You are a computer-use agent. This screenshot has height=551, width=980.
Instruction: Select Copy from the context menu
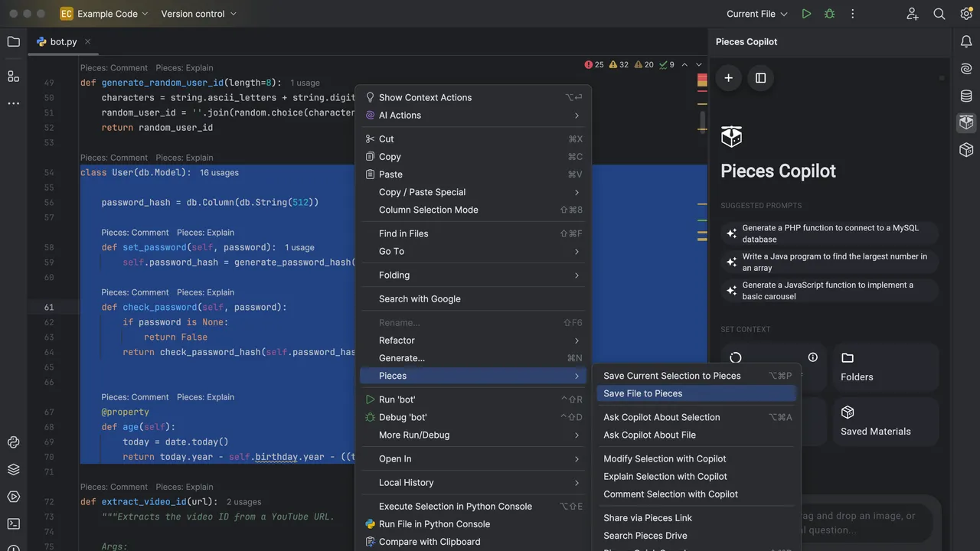pyautogui.click(x=474, y=156)
